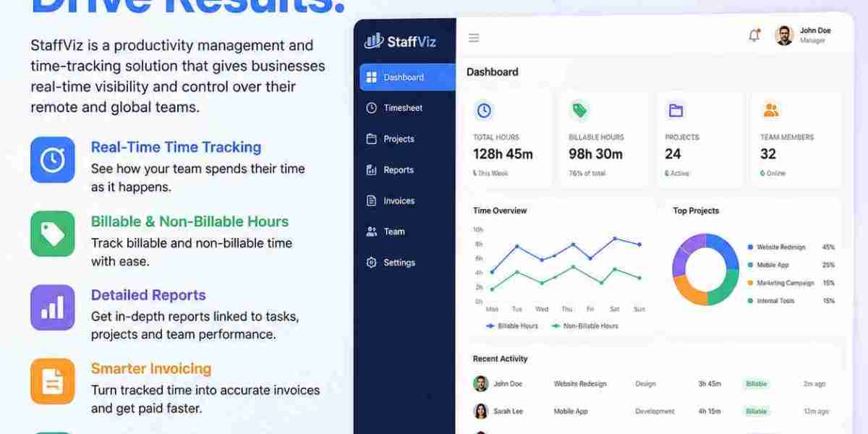Image resolution: width=868 pixels, height=434 pixels.
Task: Click the Billable & Non-Billable Hours heading
Action: click(190, 221)
